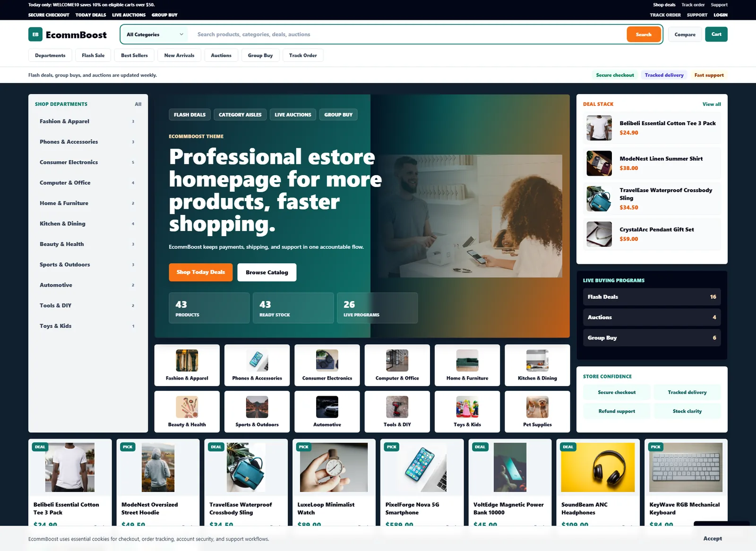Open Consumer Electronics category tile image
The height and width of the screenshot is (551, 756).
[327, 361]
